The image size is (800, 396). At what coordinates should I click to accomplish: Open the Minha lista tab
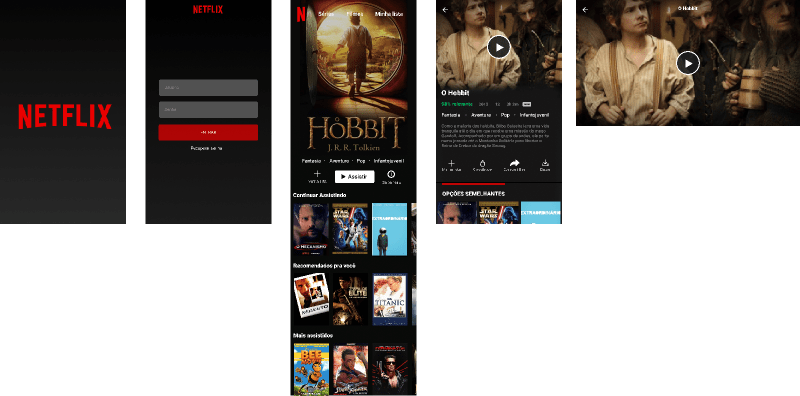[389, 14]
